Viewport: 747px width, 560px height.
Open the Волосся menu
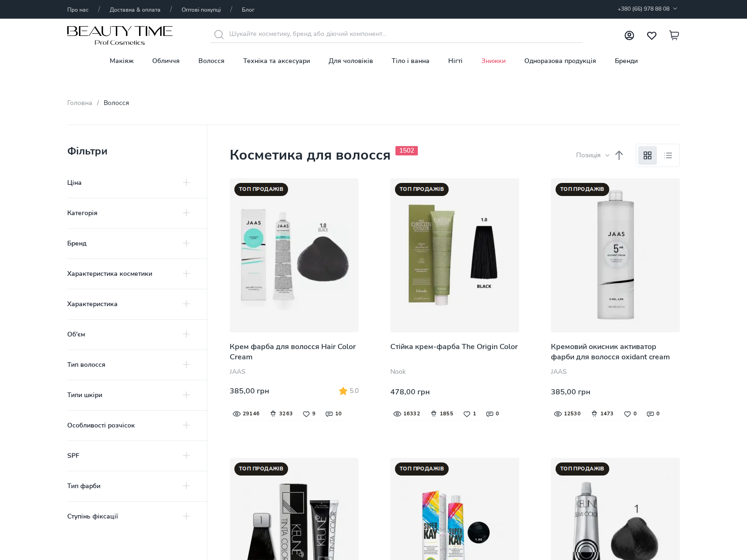[x=211, y=61]
